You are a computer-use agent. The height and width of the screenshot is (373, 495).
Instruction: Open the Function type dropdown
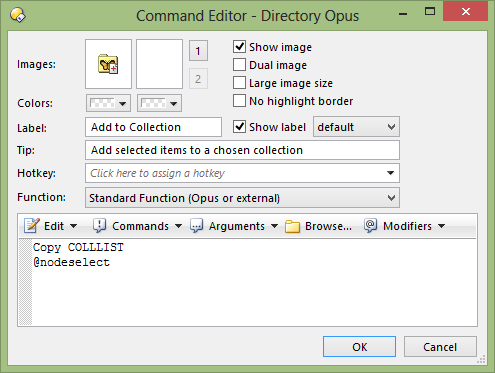click(242, 198)
